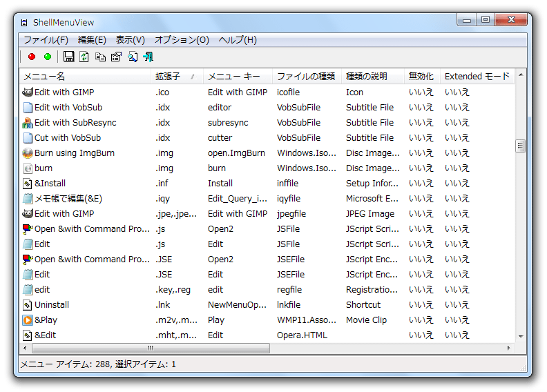Click the icon of the .js Open &with Command row
Image resolution: width=547 pixels, height=392 pixels.
tap(28, 229)
